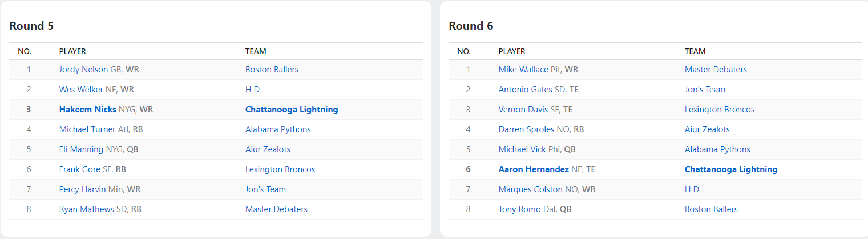Click Wes Welker player name

(81, 90)
